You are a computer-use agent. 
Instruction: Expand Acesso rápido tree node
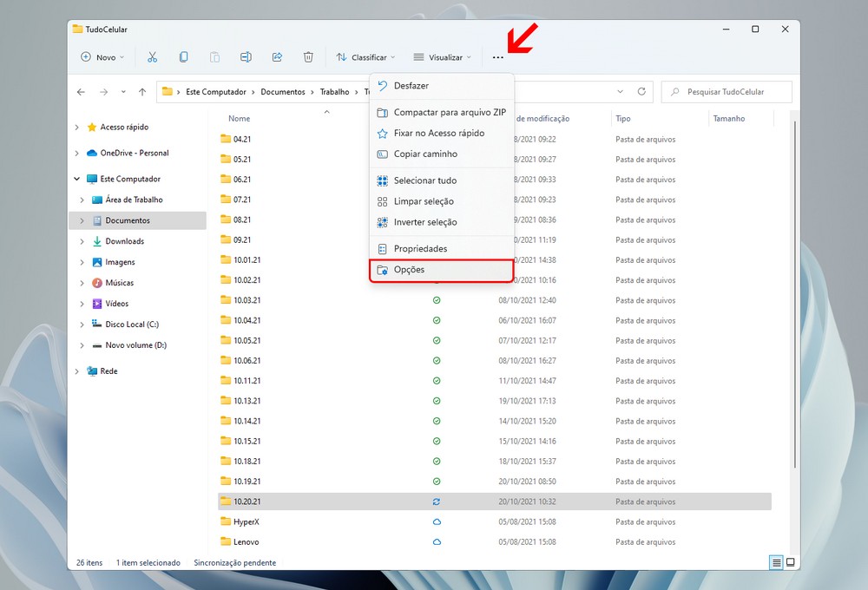coord(76,128)
